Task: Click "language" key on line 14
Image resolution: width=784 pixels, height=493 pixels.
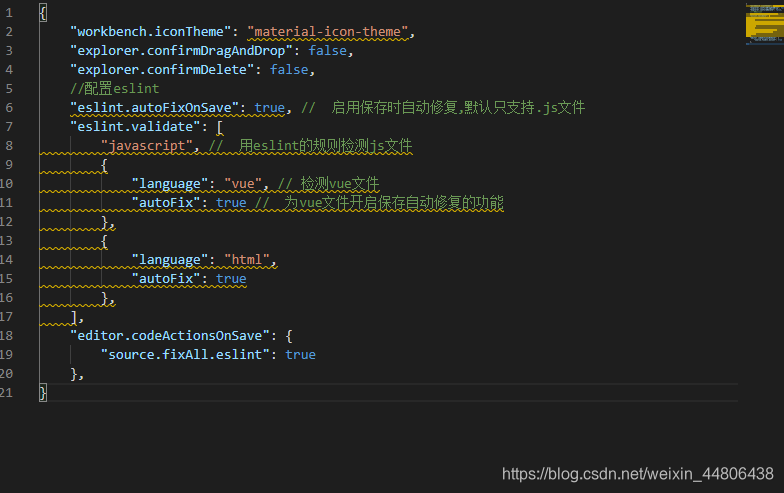Action: pyautogui.click(x=170, y=260)
